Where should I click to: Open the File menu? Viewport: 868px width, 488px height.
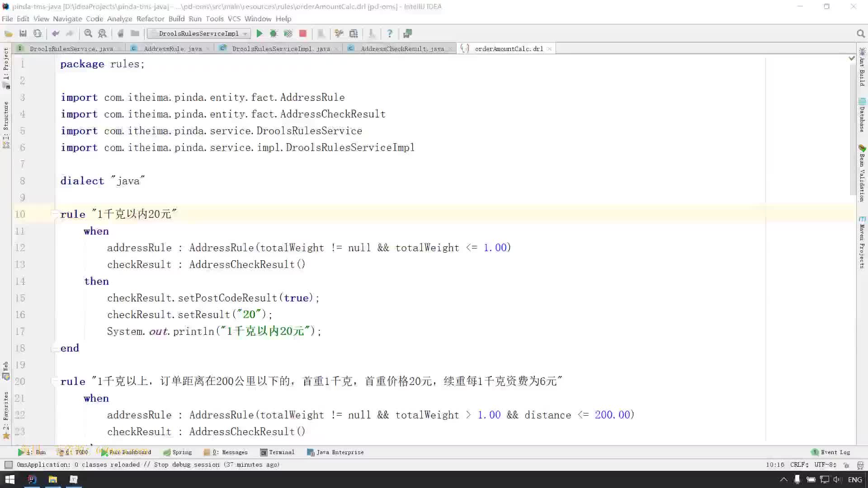(x=7, y=19)
